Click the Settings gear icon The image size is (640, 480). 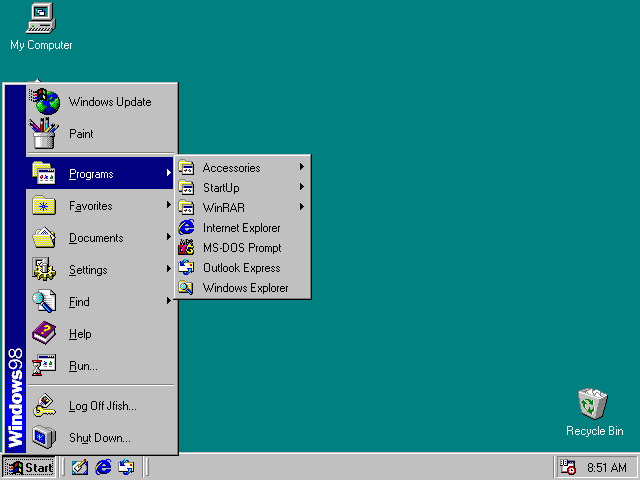(44, 269)
